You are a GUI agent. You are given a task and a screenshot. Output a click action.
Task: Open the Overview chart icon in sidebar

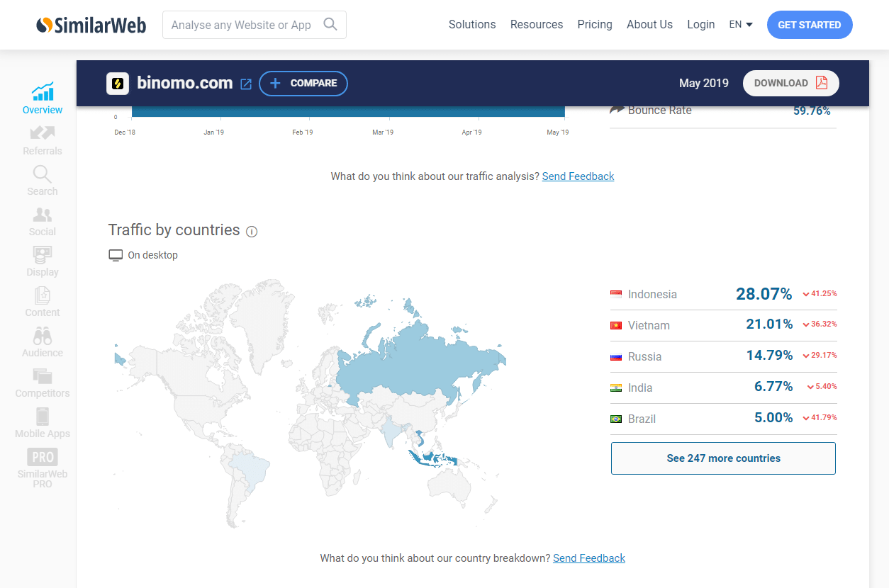pyautogui.click(x=43, y=91)
